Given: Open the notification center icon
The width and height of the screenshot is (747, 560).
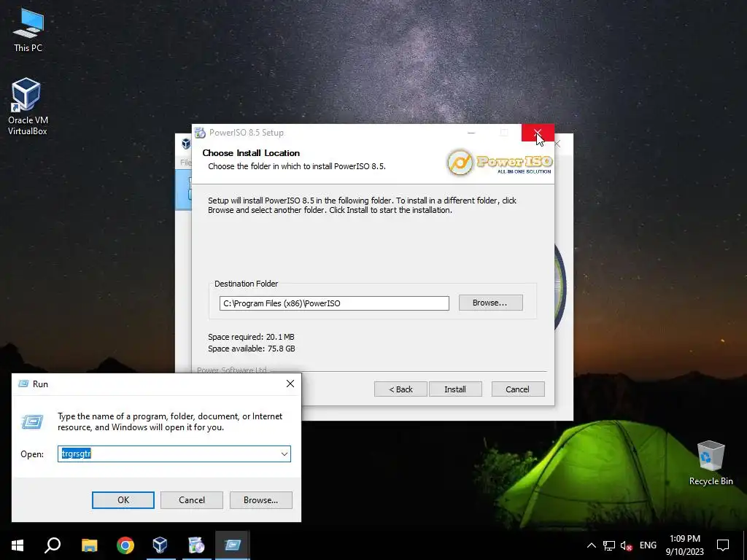Looking at the screenshot, I should [723, 545].
